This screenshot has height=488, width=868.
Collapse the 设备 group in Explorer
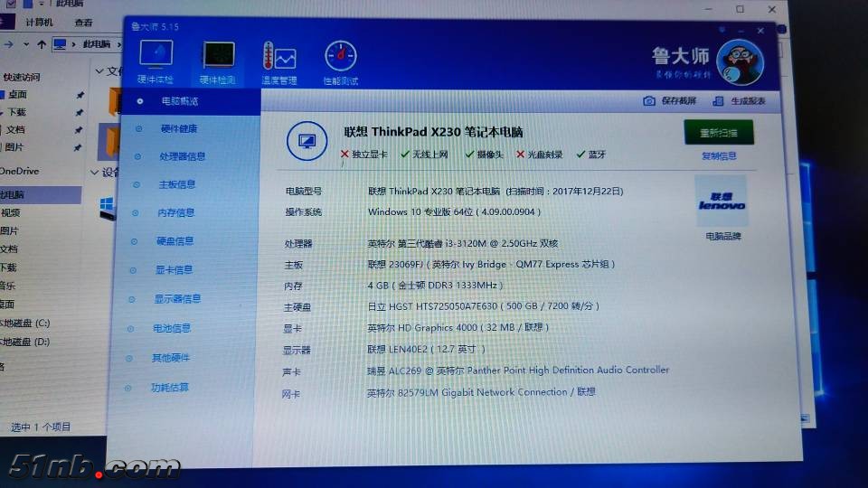95,173
